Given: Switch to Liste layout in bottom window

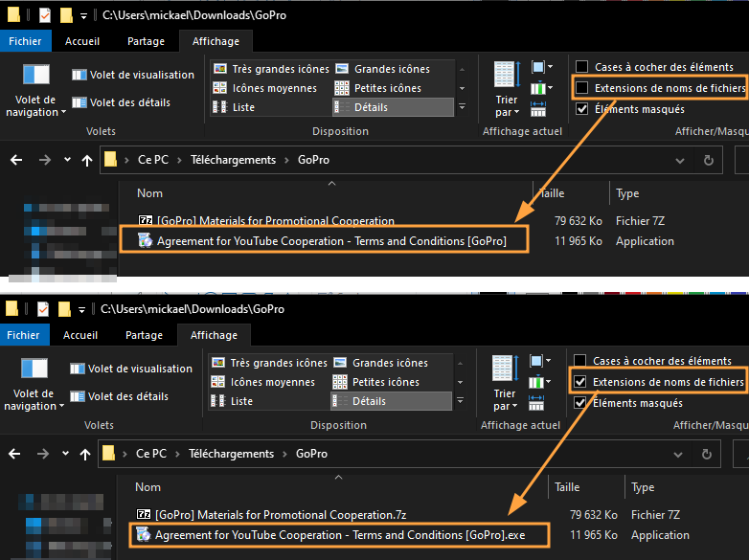Looking at the screenshot, I should click(232, 401).
